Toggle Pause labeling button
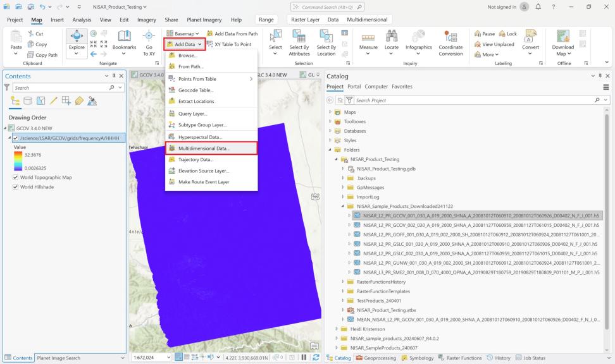 [x=485, y=33]
